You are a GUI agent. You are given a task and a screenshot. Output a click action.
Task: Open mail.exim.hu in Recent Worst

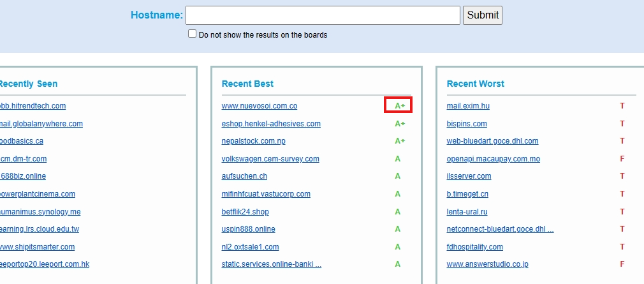point(468,106)
